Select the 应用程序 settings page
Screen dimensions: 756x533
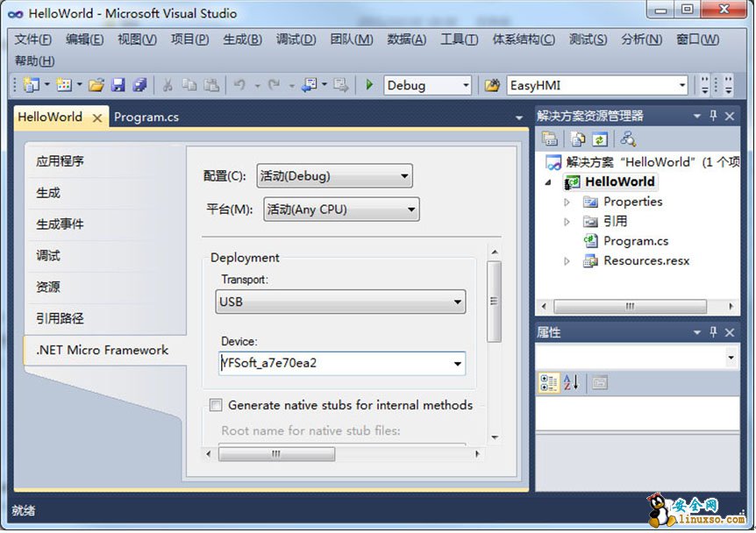tap(61, 161)
